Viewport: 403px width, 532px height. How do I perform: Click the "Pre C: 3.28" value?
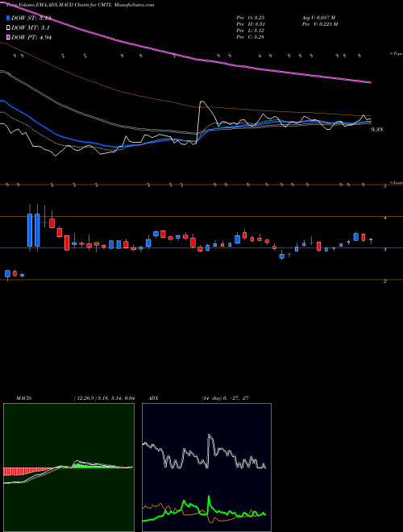(251, 37)
